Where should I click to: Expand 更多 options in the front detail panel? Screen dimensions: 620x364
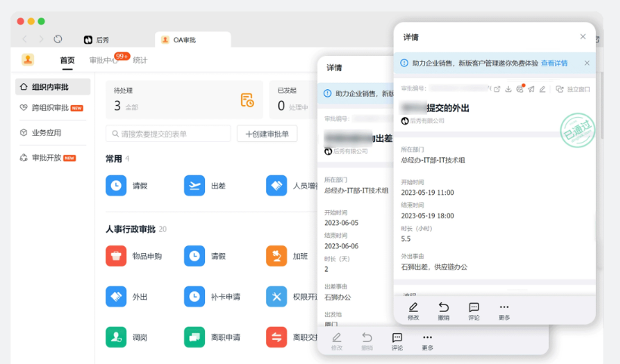click(504, 310)
